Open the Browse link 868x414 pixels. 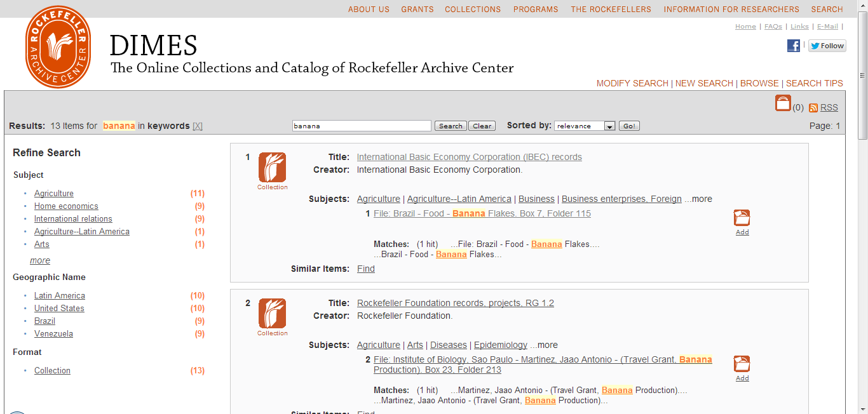pyautogui.click(x=759, y=83)
